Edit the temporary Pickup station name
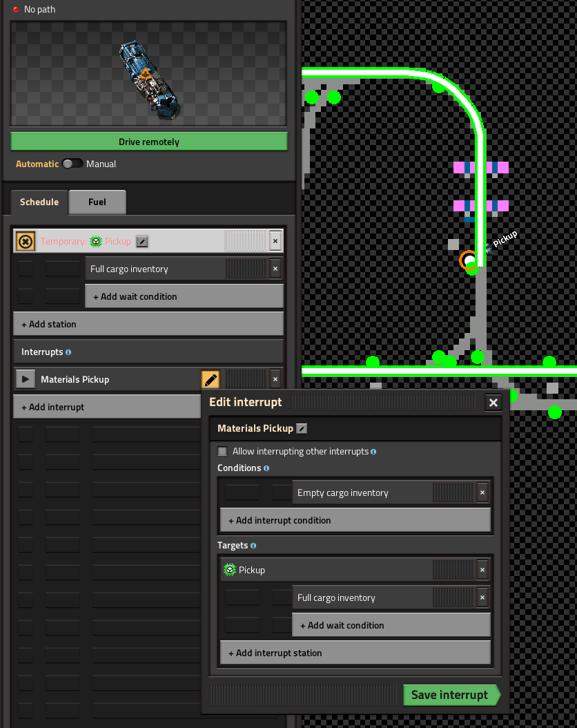The width and height of the screenshot is (577, 728). pyautogui.click(x=142, y=242)
